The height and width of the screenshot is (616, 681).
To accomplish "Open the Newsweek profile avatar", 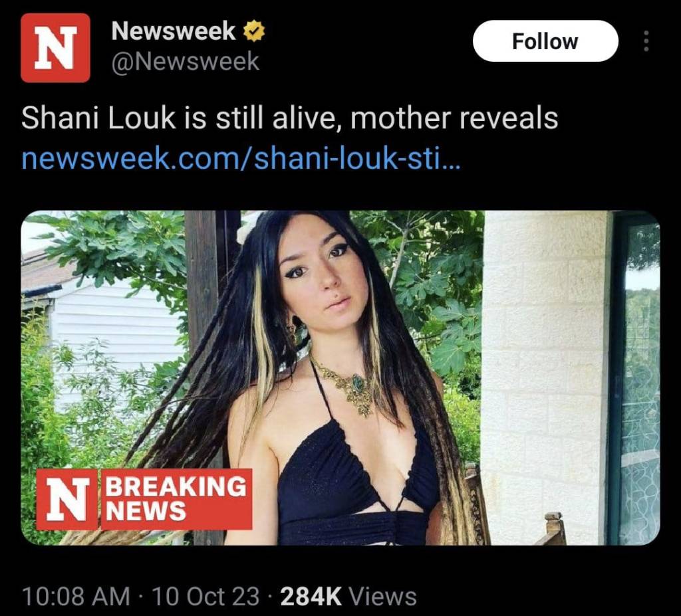I will [x=55, y=48].
